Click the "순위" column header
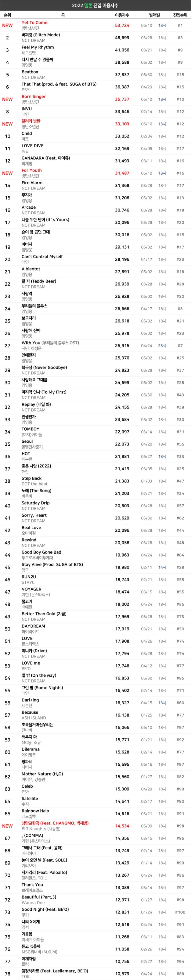The image size is (191, 980). 7,15
